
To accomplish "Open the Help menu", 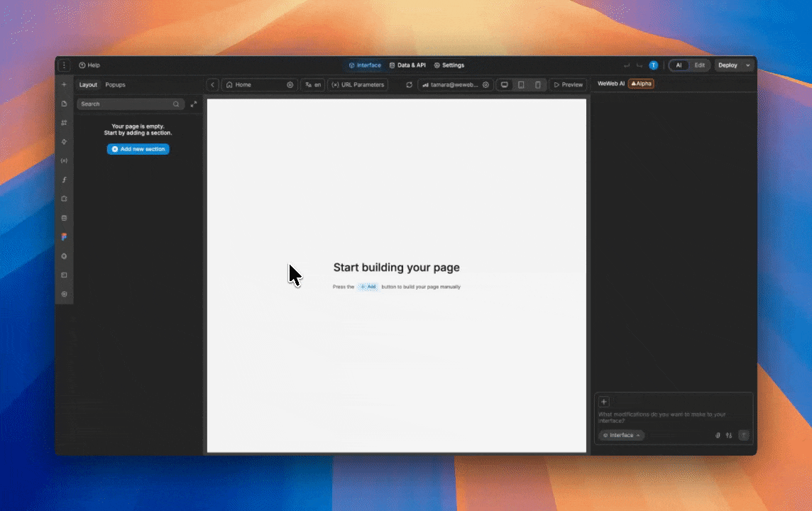I will pyautogui.click(x=89, y=65).
